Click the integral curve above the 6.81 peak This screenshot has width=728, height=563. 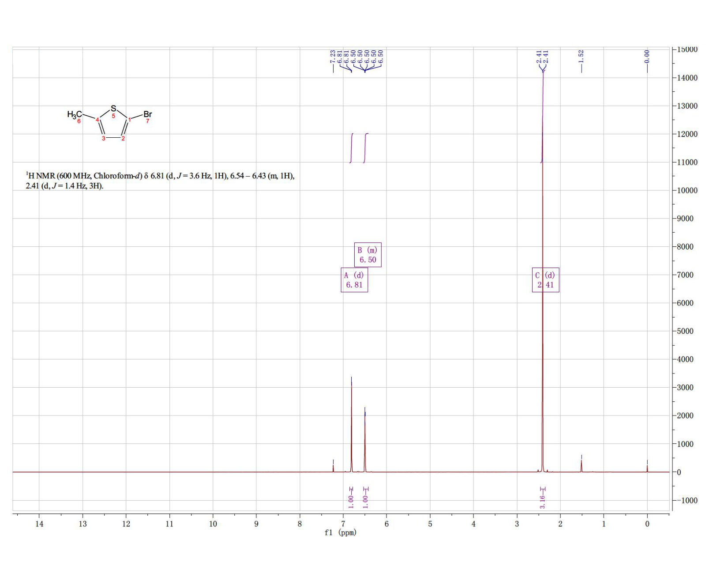352,148
